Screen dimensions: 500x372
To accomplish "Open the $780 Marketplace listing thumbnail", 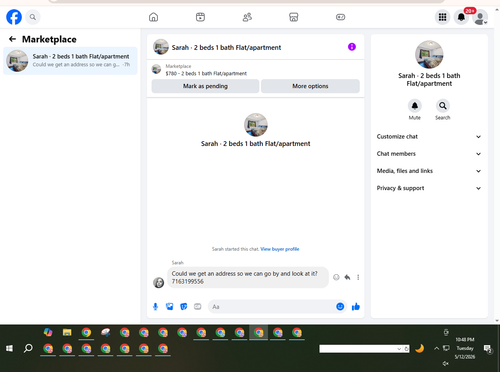I will click(156, 69).
